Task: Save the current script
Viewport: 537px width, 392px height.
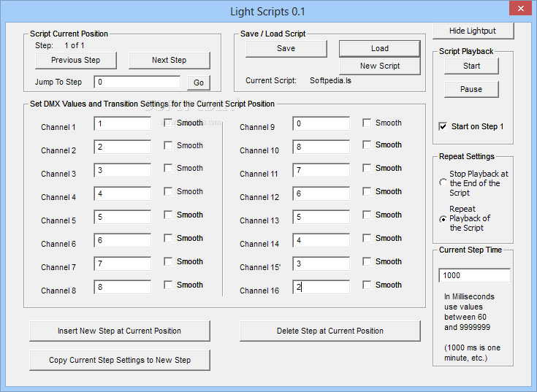Action: click(286, 49)
